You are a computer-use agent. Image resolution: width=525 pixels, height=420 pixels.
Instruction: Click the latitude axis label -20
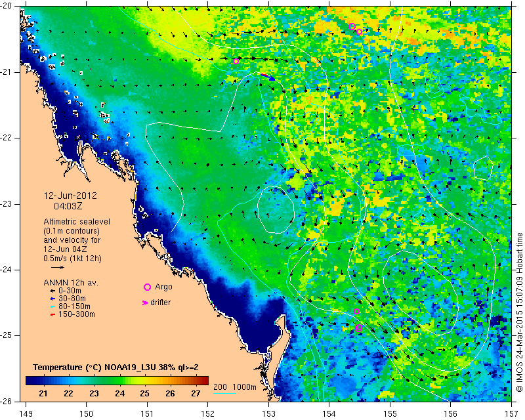(x=7, y=7)
